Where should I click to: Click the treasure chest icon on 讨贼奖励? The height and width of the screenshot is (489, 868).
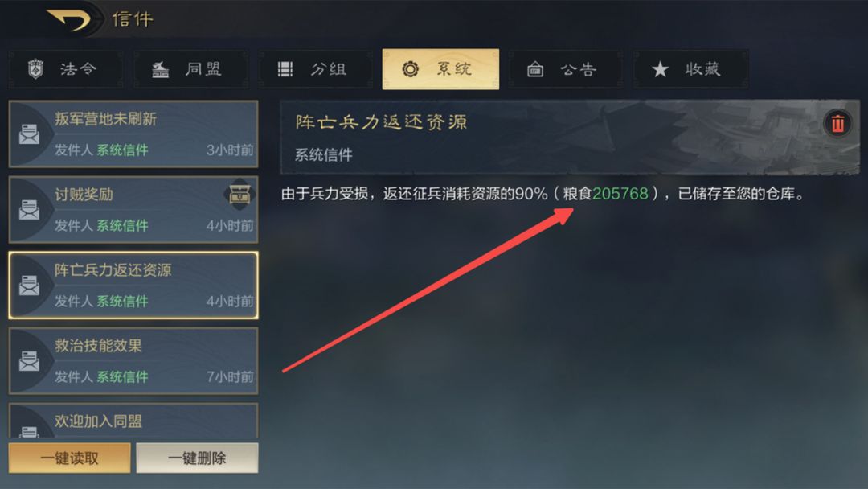tap(240, 195)
